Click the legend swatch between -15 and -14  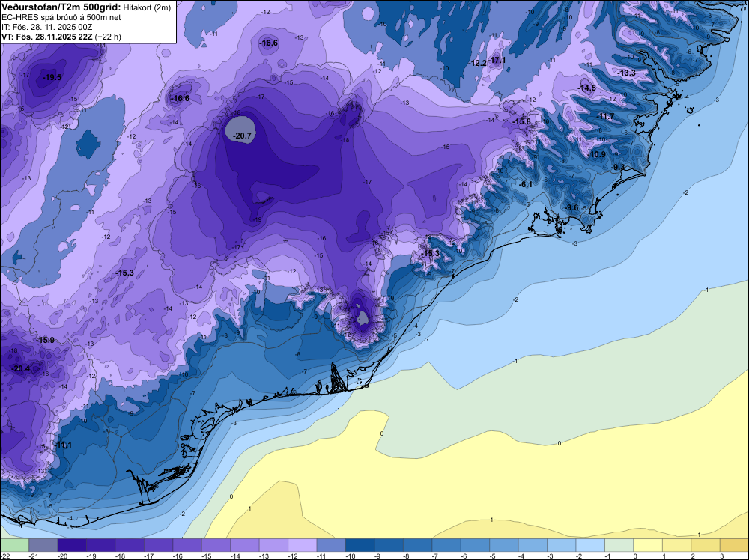216,545
